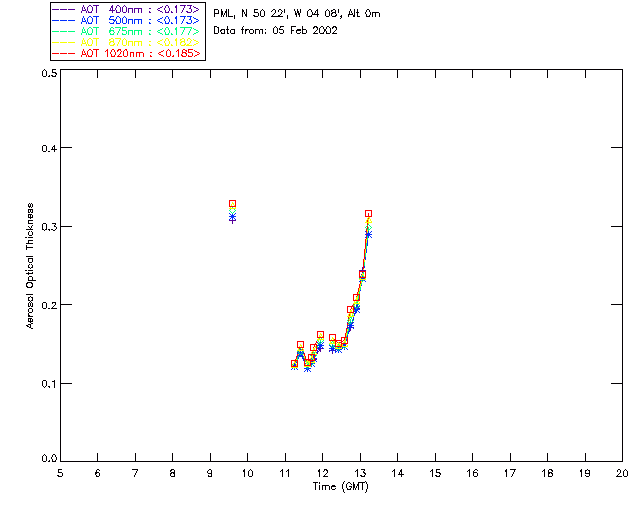Click the 0.3 y-axis tick label
Image resolution: width=640 pixels, height=512 pixels.
tap(49, 227)
